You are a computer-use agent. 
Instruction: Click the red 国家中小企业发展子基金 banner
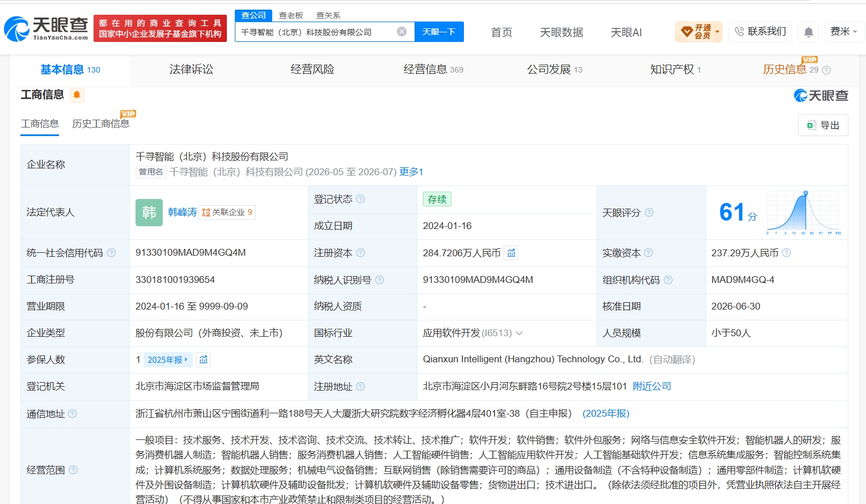click(x=160, y=28)
